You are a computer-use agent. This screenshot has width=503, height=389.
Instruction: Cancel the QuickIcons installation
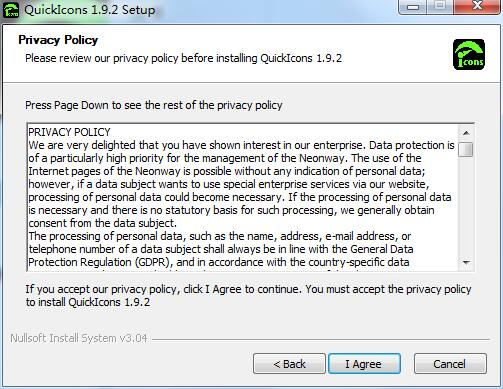450,364
